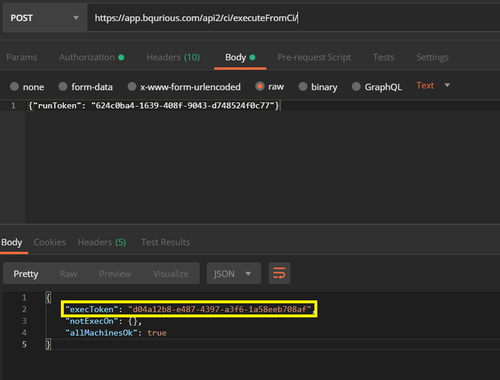Collapse JSON at opening brace line 1
500x380 pixels.
tap(48, 297)
